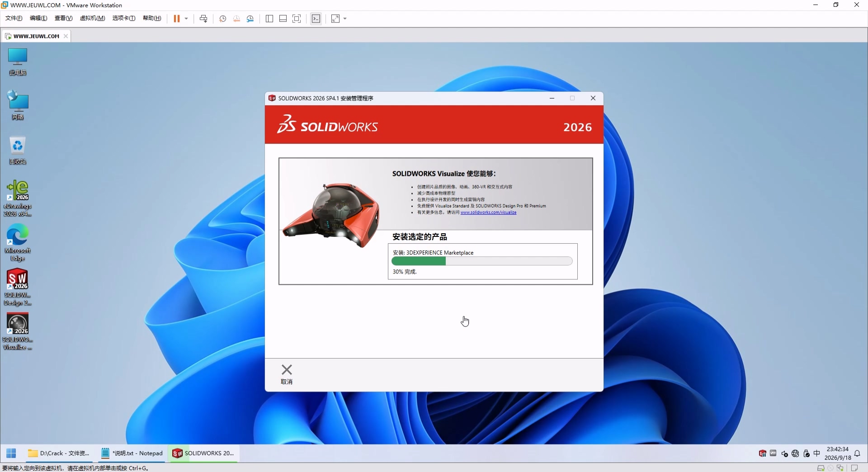Image resolution: width=868 pixels, height=472 pixels.
Task: Click the hard disk device status icon
Action: point(821,468)
